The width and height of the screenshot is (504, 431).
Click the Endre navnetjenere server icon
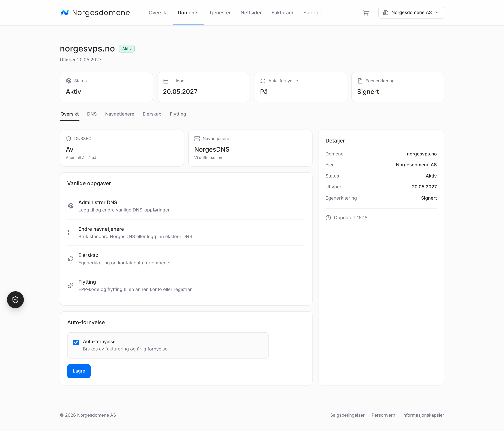pos(71,232)
